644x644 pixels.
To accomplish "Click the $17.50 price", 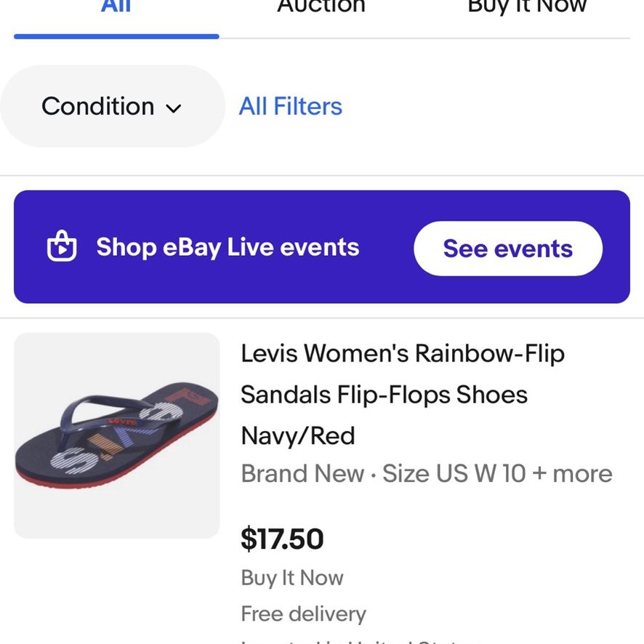I will 283,539.
